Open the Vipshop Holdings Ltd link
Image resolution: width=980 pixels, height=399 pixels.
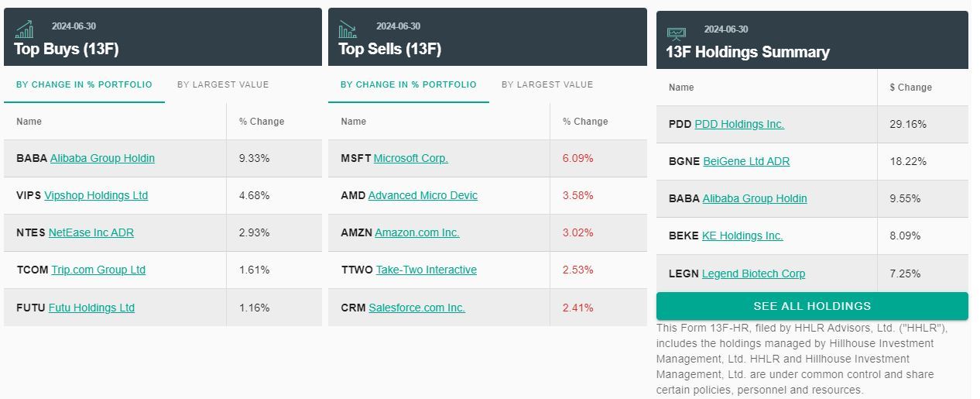point(96,195)
